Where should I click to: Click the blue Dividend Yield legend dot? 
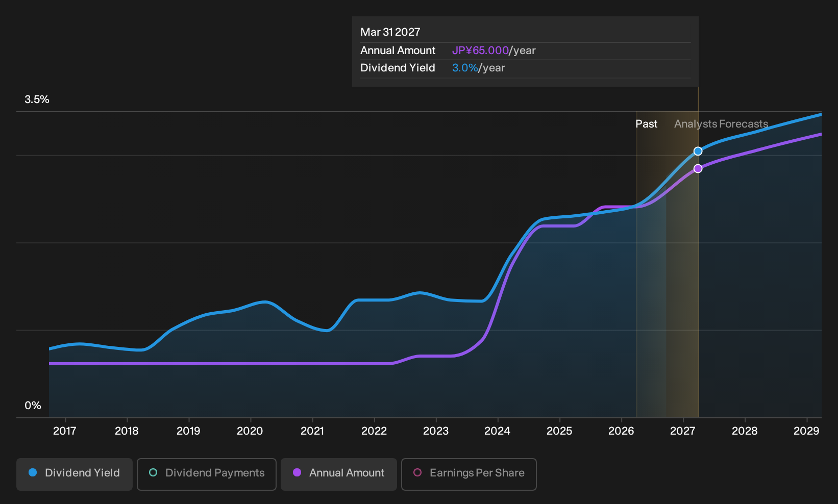[33, 473]
